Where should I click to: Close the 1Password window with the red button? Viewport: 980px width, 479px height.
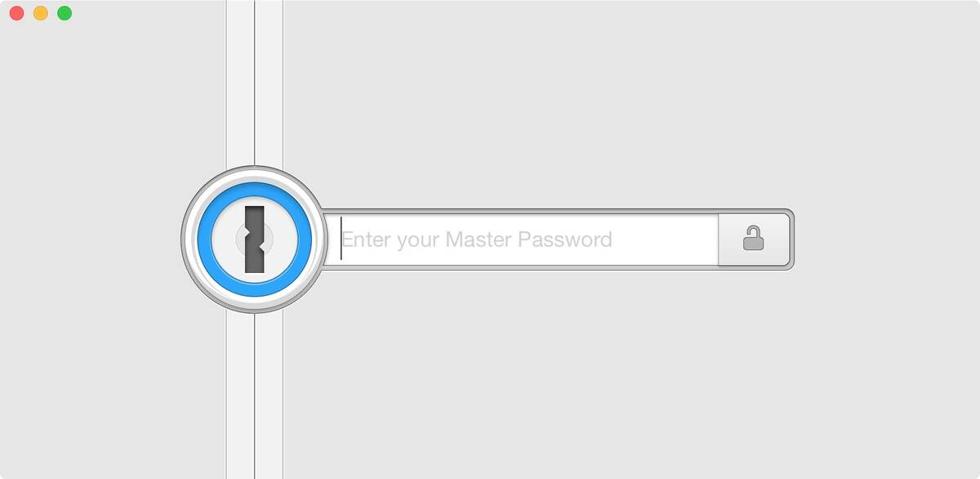(x=16, y=13)
